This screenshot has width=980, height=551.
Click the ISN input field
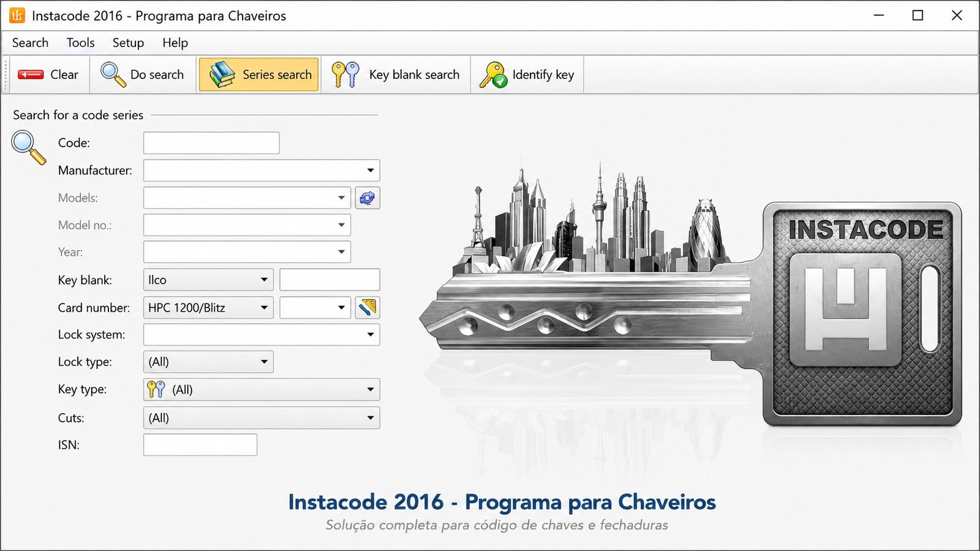[x=200, y=444]
